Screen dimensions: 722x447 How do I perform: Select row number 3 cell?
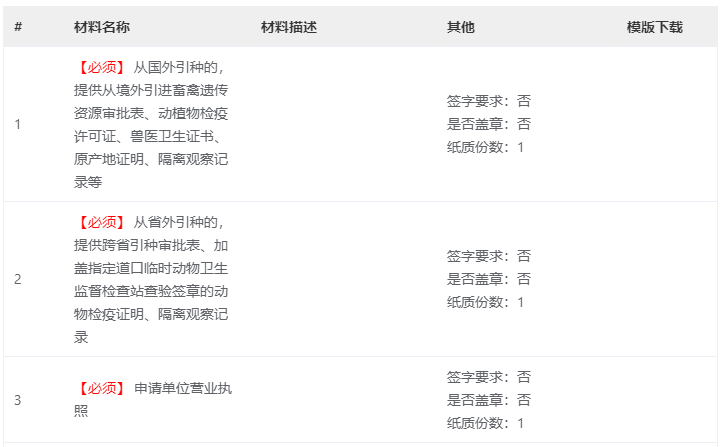coord(18,400)
